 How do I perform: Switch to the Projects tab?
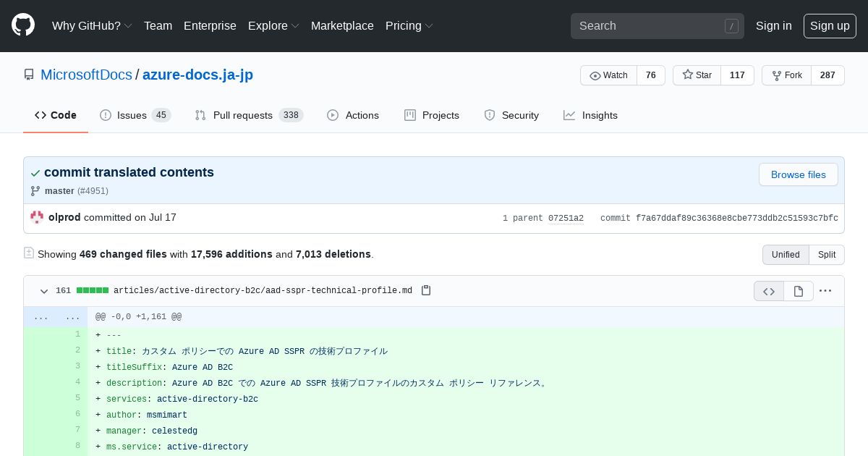tap(432, 115)
